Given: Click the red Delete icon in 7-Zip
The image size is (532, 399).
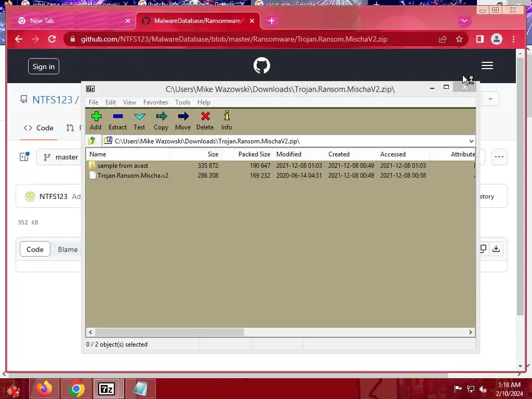Looking at the screenshot, I should [x=205, y=121].
